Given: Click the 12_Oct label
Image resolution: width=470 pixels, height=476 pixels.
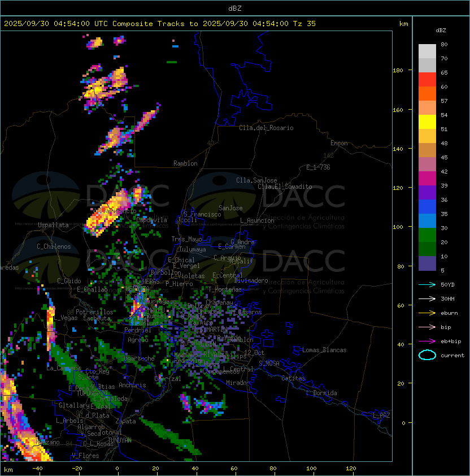Looking at the screenshot, I should coord(254,352).
